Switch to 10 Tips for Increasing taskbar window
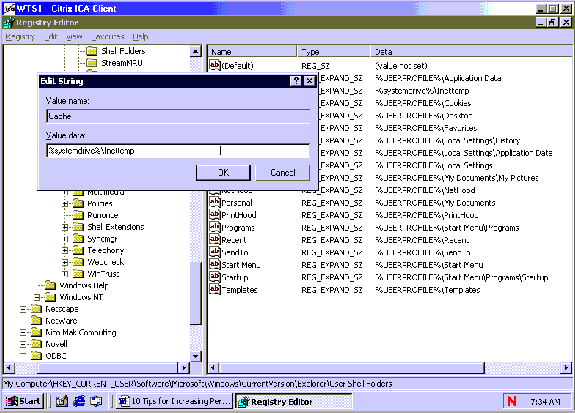This screenshot has height=413, width=575. 175,401
